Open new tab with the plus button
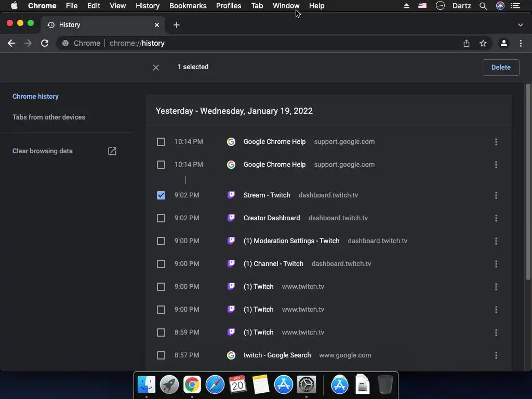This screenshot has height=399, width=532. click(177, 25)
